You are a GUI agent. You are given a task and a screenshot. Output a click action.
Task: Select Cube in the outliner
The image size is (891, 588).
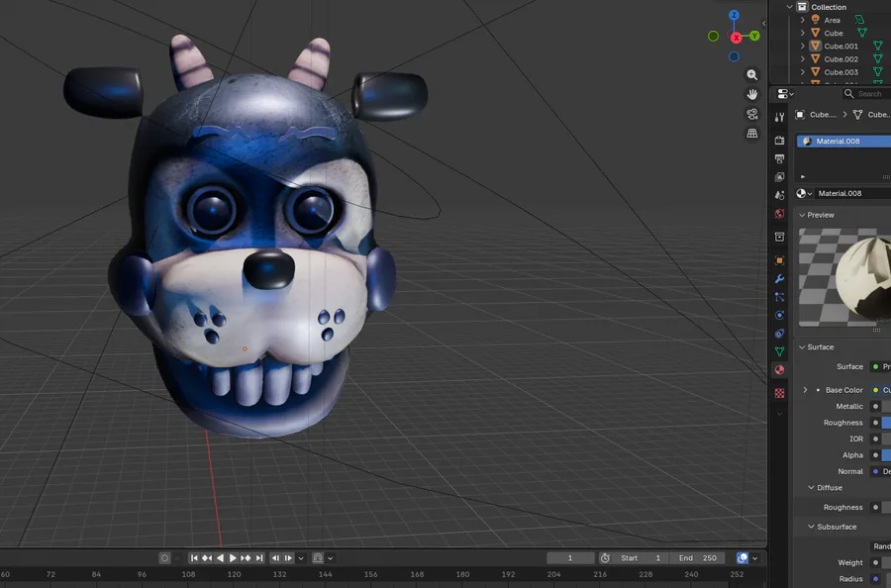834,33
